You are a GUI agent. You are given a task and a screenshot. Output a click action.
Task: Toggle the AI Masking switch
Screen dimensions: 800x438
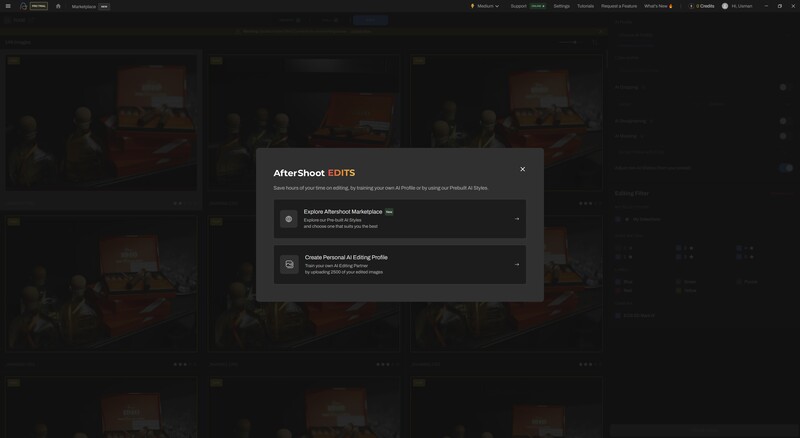pyautogui.click(x=786, y=136)
